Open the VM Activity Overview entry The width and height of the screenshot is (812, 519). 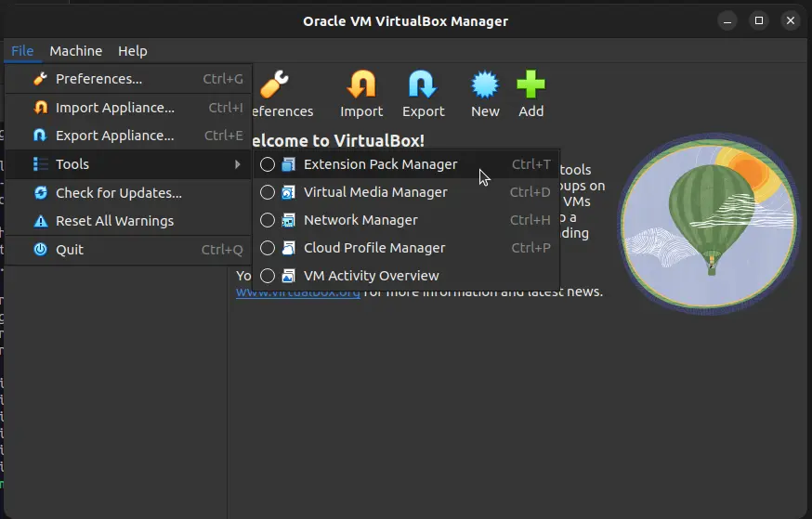click(x=406, y=276)
